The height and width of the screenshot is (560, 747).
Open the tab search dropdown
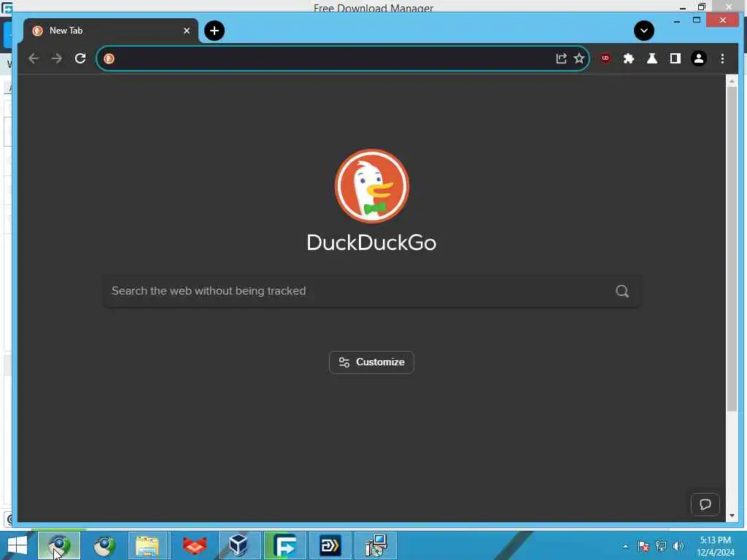[643, 31]
